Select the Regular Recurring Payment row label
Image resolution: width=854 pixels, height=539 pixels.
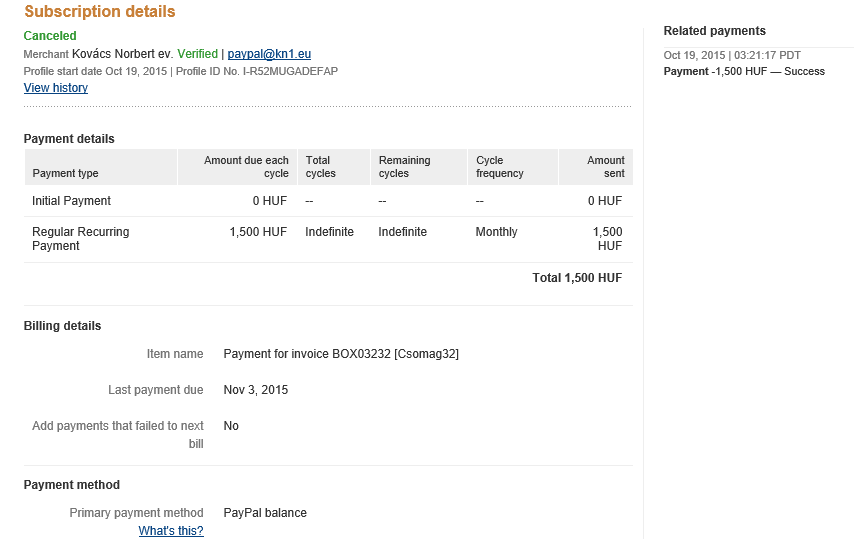[80, 239]
